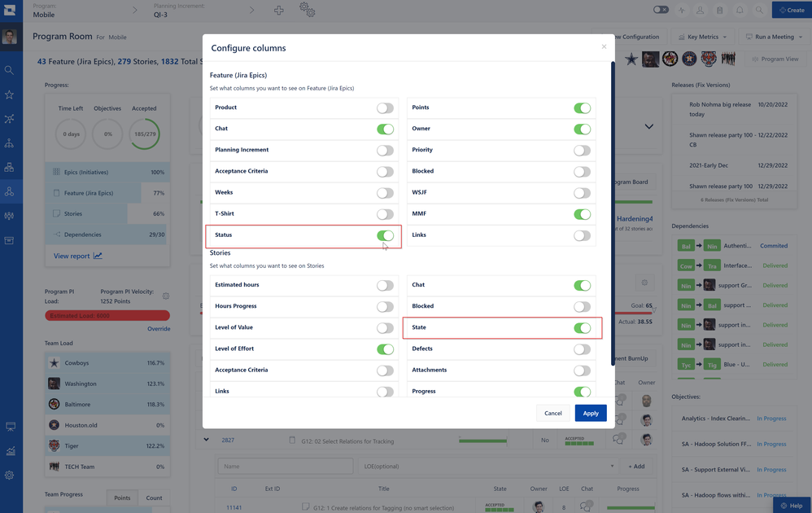The width and height of the screenshot is (812, 513).
Task: Click the plus icon in top bar
Action: [278, 11]
